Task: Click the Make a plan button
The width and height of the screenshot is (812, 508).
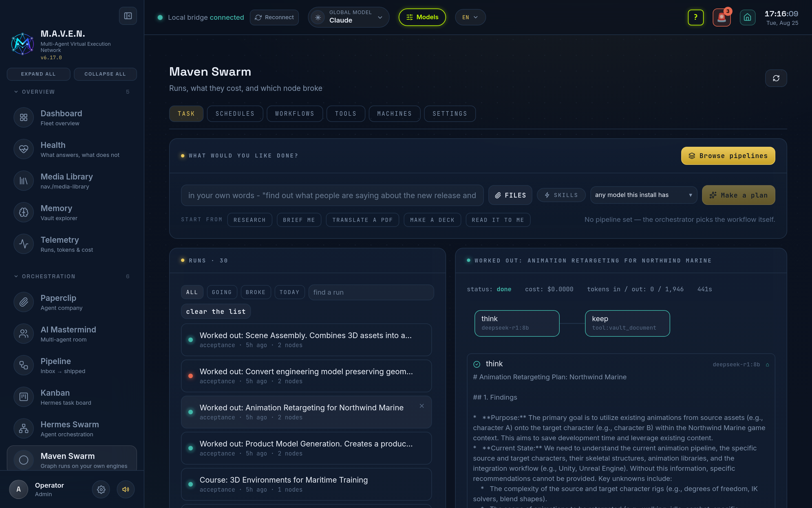Action: [x=738, y=195]
